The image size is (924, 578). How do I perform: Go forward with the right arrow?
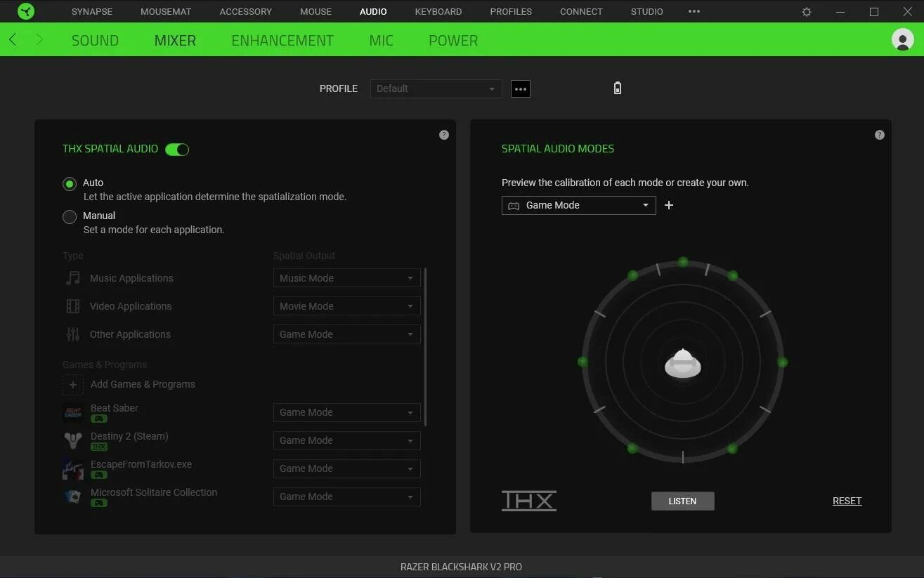coord(39,40)
